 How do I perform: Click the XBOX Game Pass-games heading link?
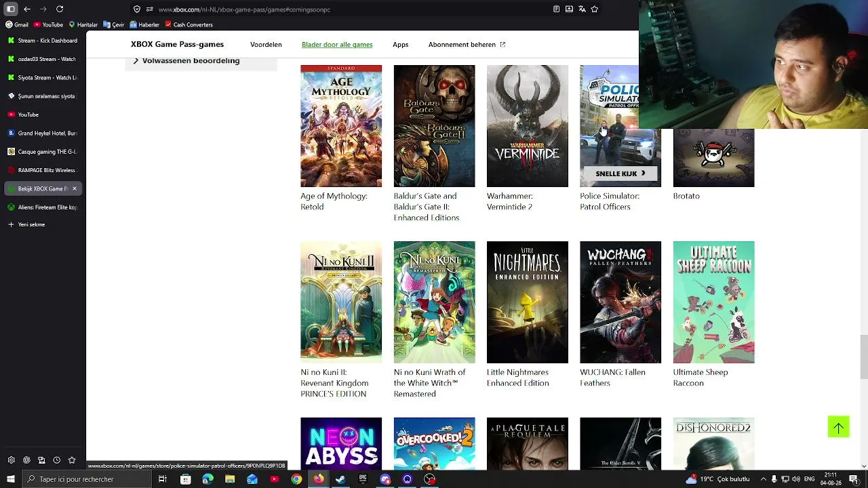(x=177, y=44)
